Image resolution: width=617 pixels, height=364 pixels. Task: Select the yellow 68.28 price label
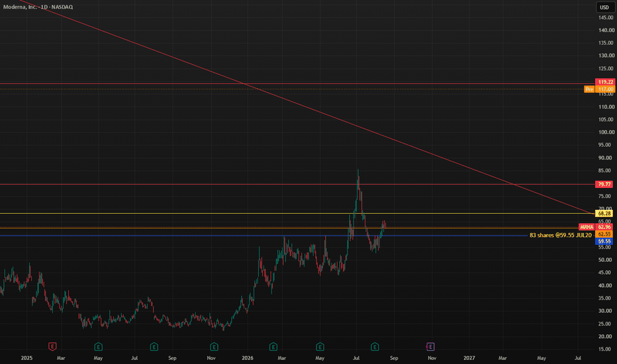point(604,213)
